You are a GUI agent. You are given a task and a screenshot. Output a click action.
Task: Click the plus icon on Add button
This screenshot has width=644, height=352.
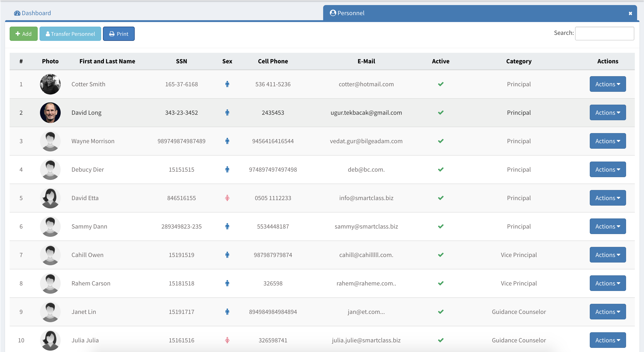[18, 34]
